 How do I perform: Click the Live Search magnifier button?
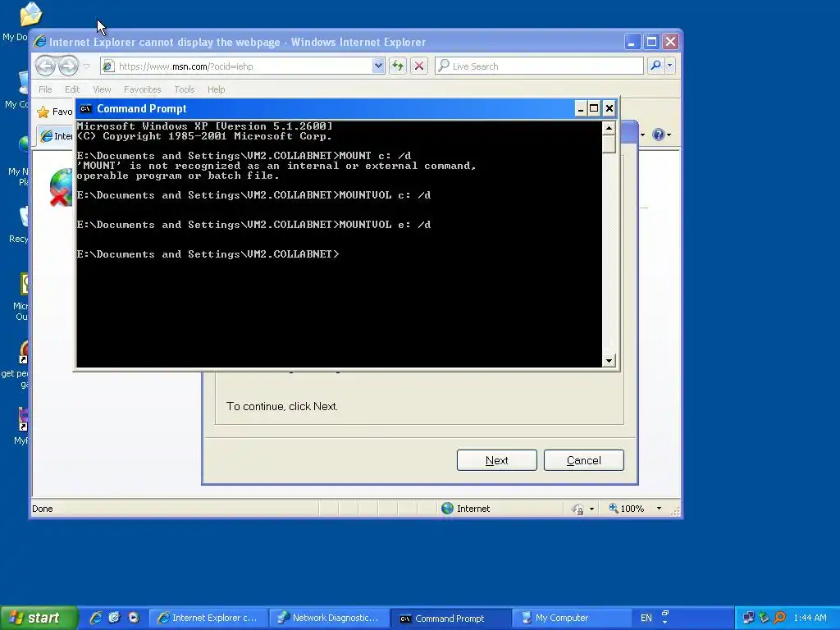(655, 66)
